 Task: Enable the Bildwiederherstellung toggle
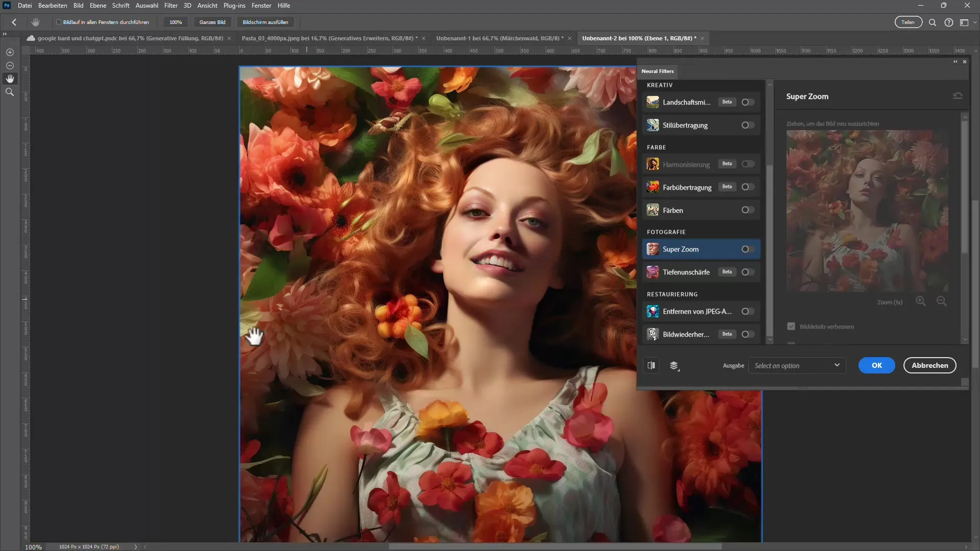pyautogui.click(x=748, y=334)
